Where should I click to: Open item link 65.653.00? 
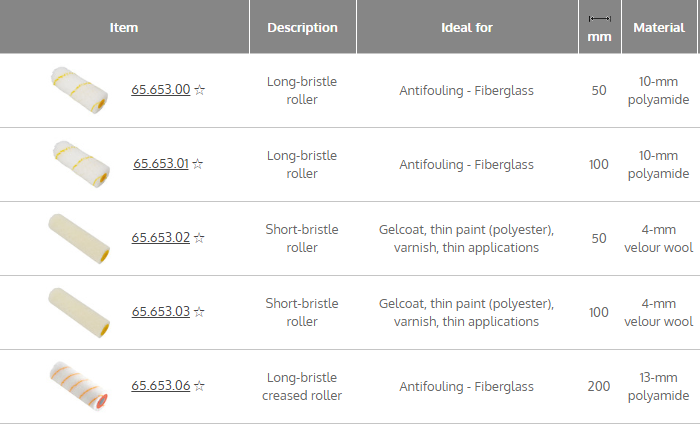[x=160, y=90]
